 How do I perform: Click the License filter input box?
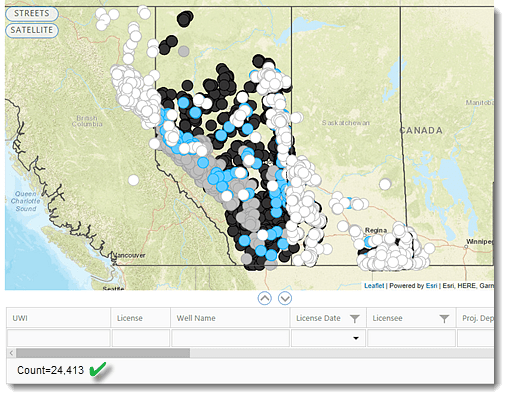pos(141,338)
